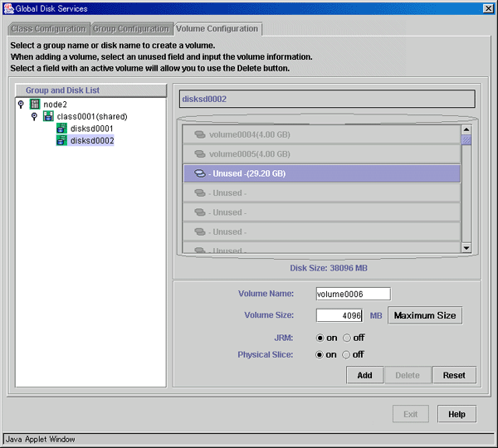Screen dimensions: 498x448
Task: Click the icon on Unused 29.20 GB row
Action: [x=199, y=174]
